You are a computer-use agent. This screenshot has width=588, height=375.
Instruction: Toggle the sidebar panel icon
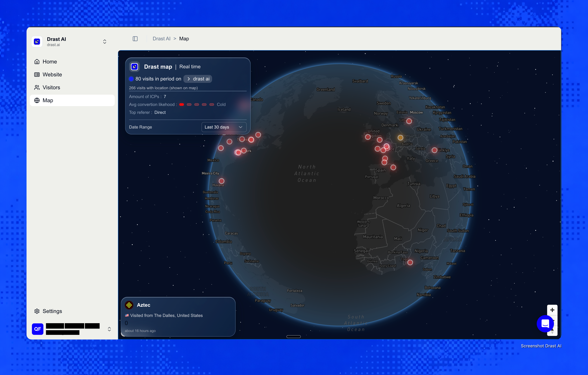tap(135, 39)
